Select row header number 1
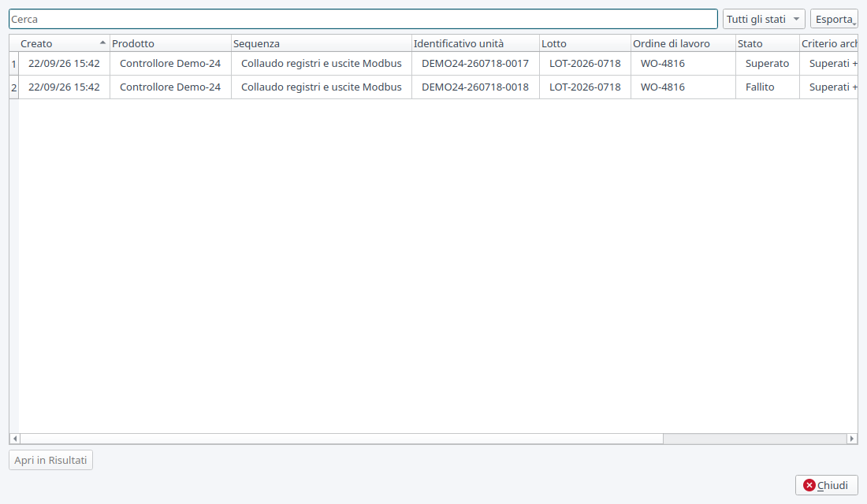This screenshot has height=504, width=867. click(14, 64)
